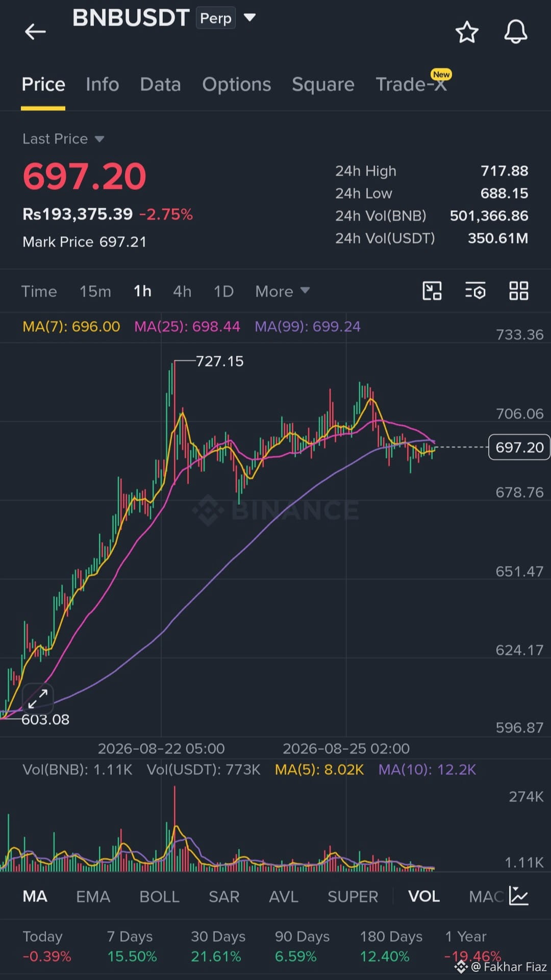The height and width of the screenshot is (980, 551).
Task: Tap the 7 Days 15.50% performance
Action: pos(132,946)
